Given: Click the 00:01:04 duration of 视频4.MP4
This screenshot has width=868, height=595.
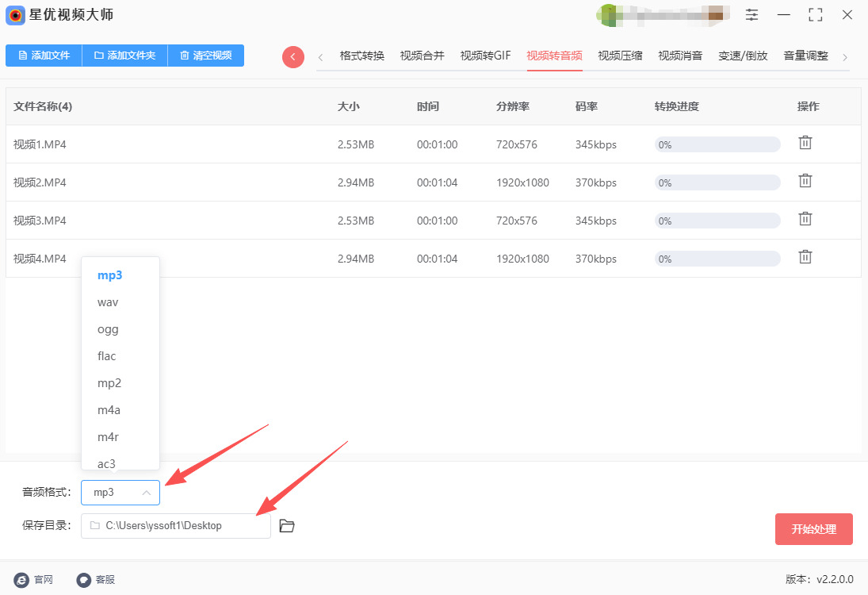Looking at the screenshot, I should (438, 259).
